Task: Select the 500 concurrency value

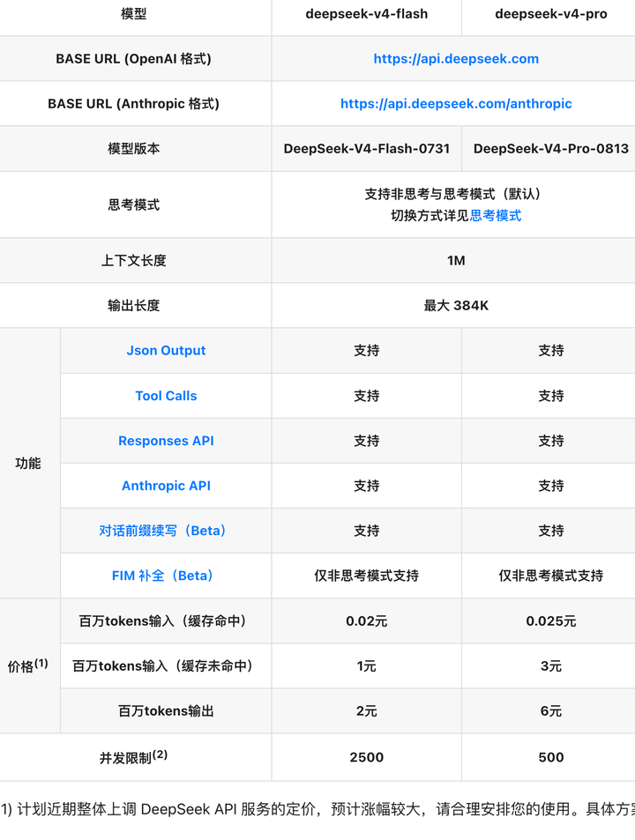Action: coord(551,757)
